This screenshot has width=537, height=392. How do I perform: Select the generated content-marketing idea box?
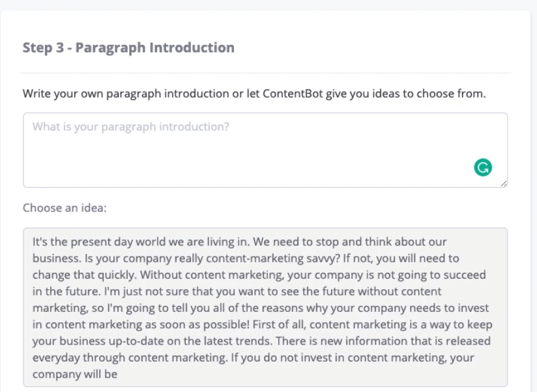coord(265,307)
